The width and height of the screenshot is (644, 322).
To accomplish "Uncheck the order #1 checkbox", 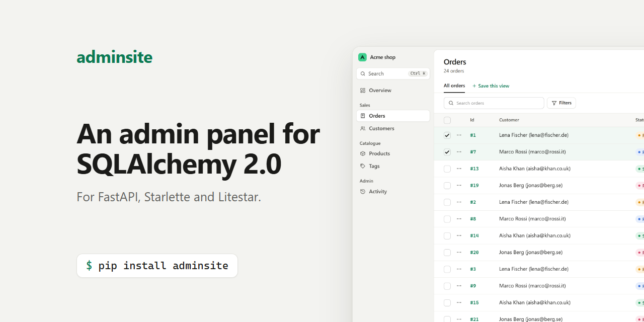I will [447, 135].
